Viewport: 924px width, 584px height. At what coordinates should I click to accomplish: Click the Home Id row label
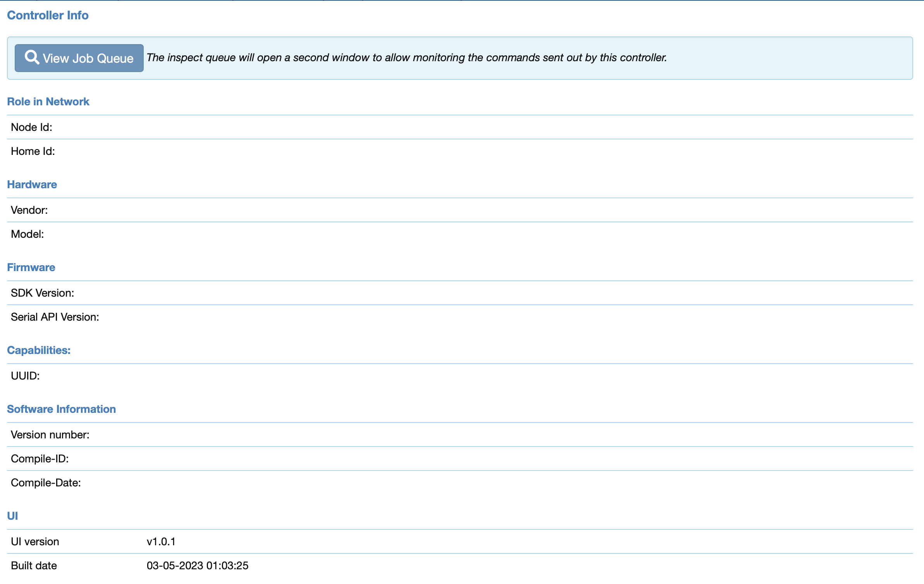pos(33,151)
